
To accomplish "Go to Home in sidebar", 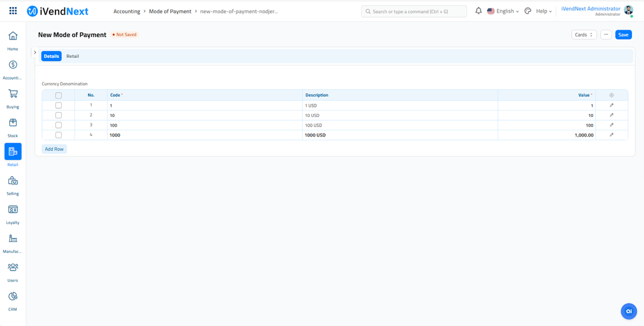I will click(x=13, y=37).
